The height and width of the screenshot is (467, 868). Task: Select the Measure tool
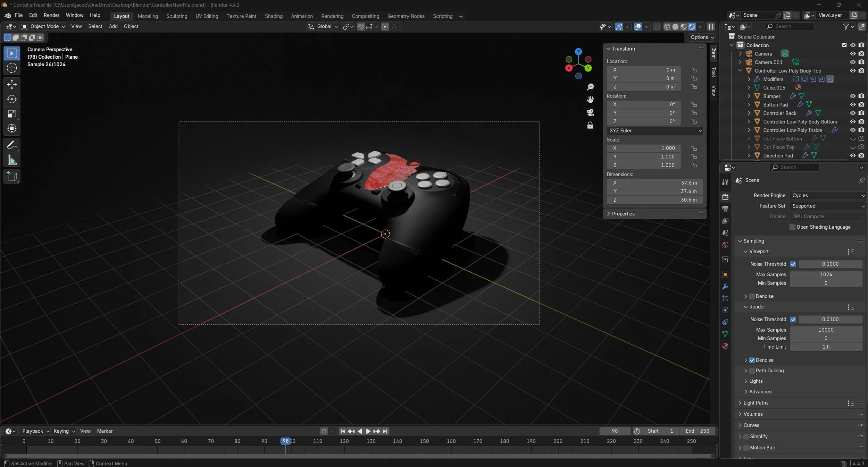click(12, 160)
